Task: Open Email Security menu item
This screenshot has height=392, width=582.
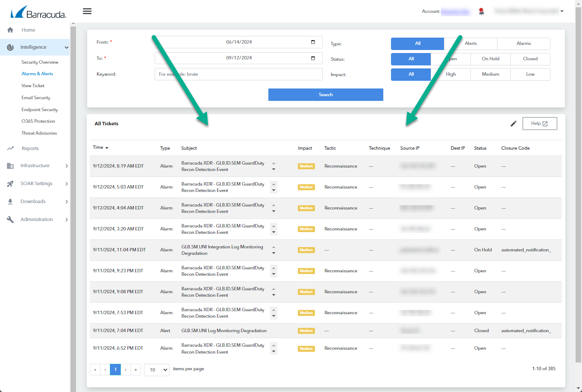Action: 36,98
